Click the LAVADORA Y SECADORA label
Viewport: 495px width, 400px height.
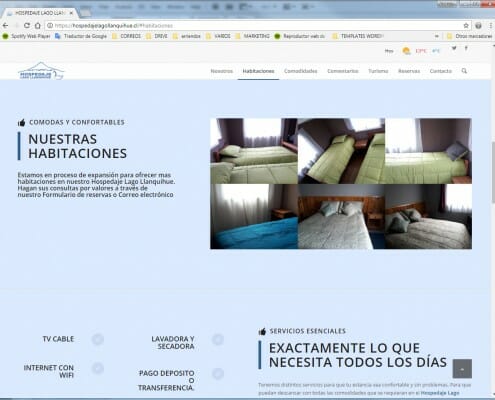coord(173,343)
